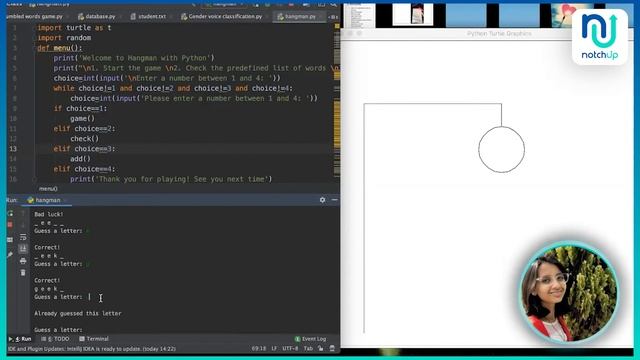Click the 'add()' call in the code

[80, 159]
